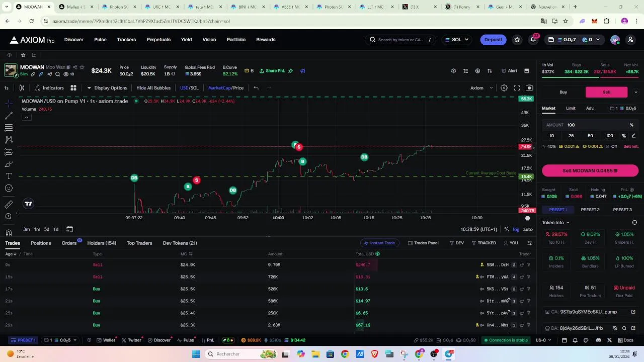Click the token search field
This screenshot has width=644, height=362.
[x=401, y=40]
